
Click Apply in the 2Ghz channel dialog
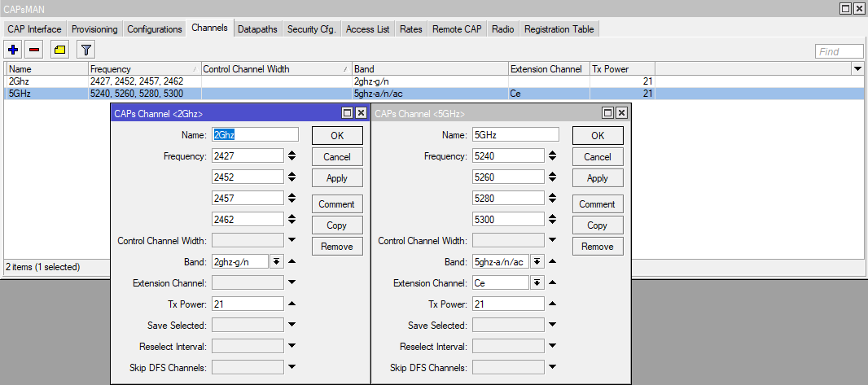337,178
